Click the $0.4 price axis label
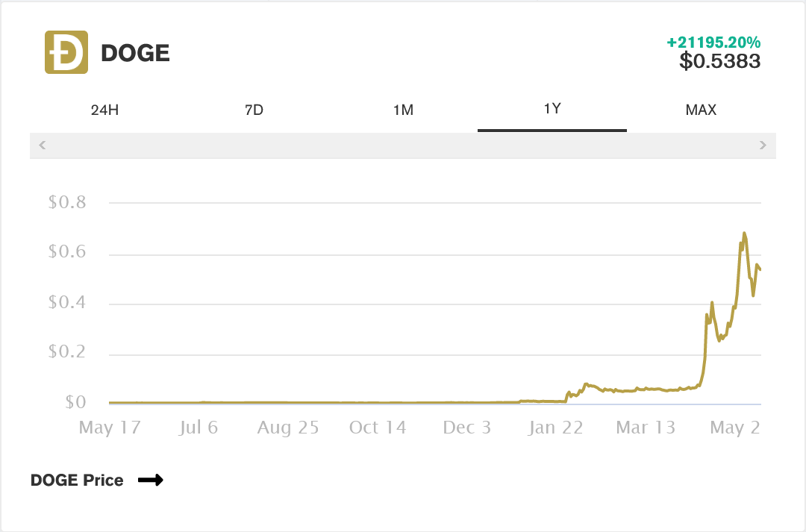 [67, 303]
